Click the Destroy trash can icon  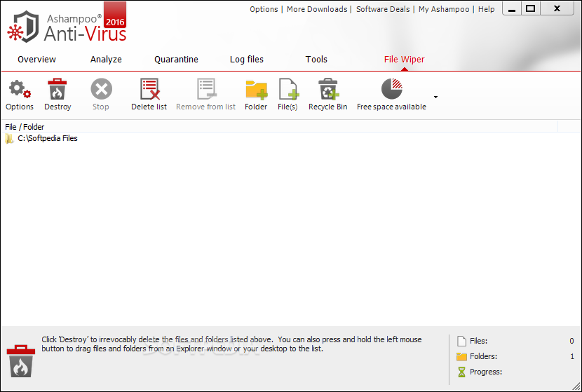[57, 89]
